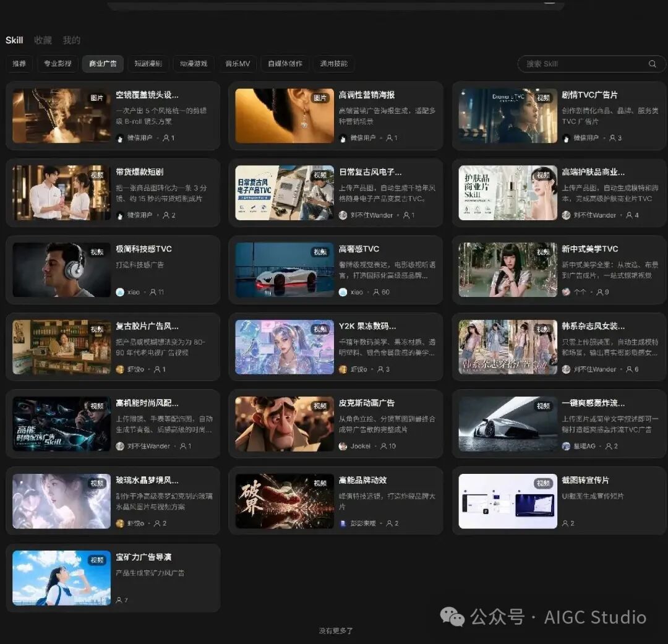Open the 宝矿力广告导演 thumbnail
Viewport: 668px width, 644px height.
pos(61,578)
